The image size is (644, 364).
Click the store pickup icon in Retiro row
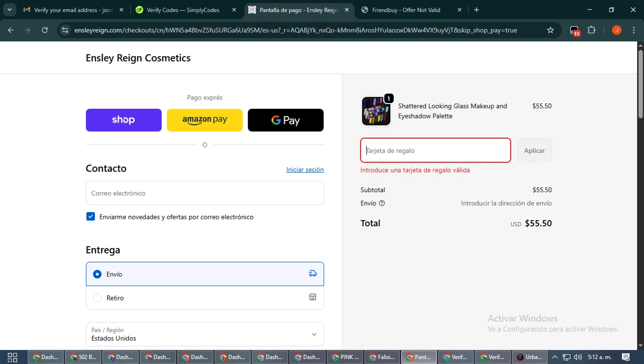coord(313,297)
